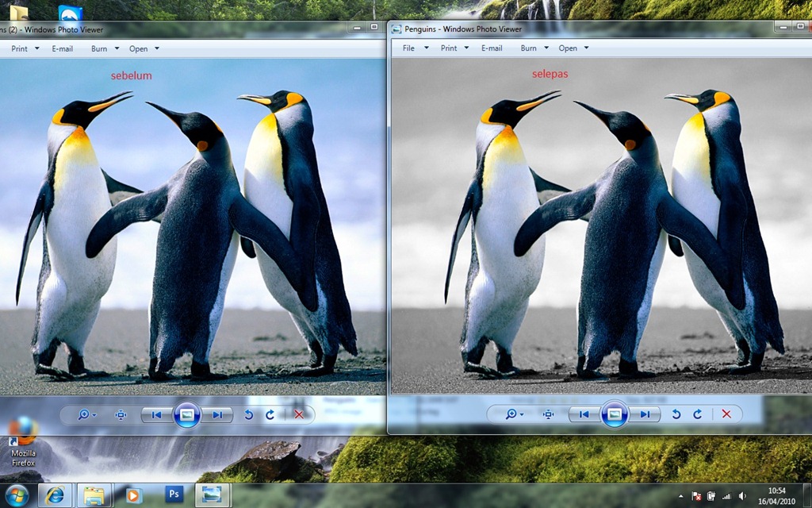Click network signal tray icon
Screen dimensions: 812x508
point(727,496)
